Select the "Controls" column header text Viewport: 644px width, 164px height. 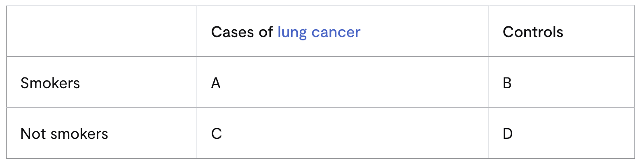pyautogui.click(x=533, y=32)
